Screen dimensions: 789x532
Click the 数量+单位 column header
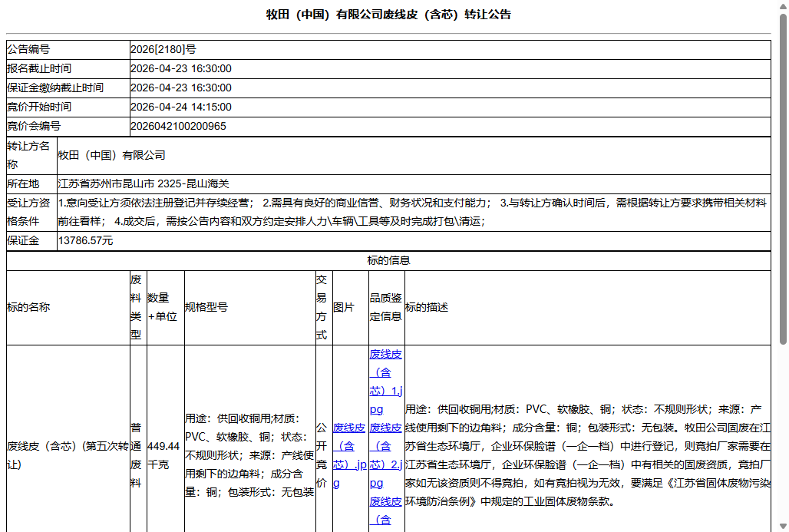(166, 308)
